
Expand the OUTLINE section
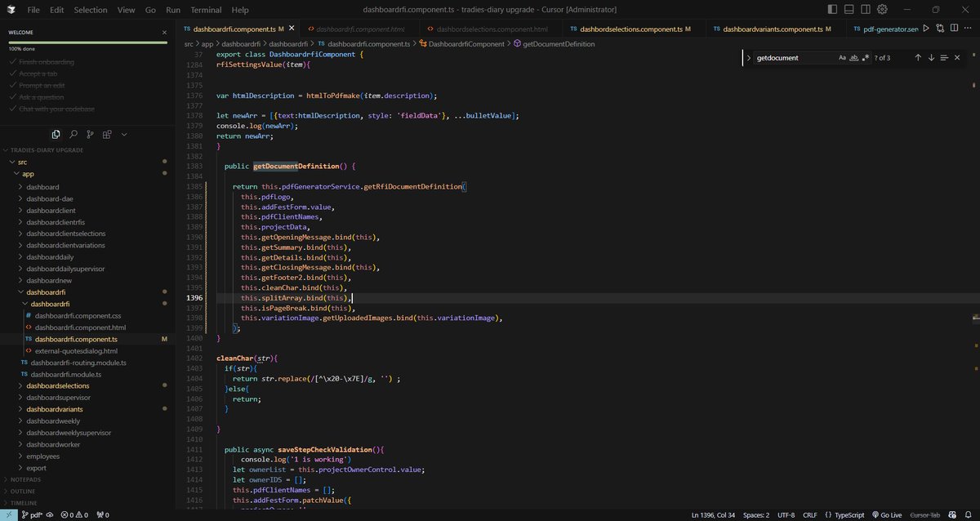pos(23,492)
